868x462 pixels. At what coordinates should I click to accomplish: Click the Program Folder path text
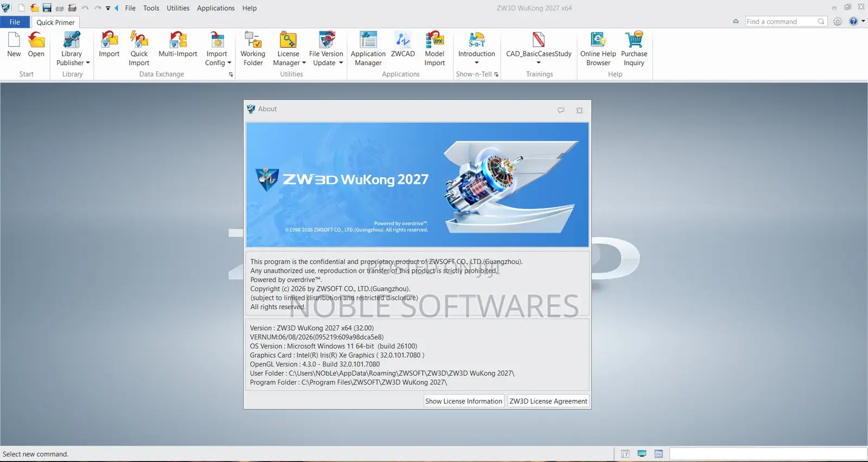(349, 382)
